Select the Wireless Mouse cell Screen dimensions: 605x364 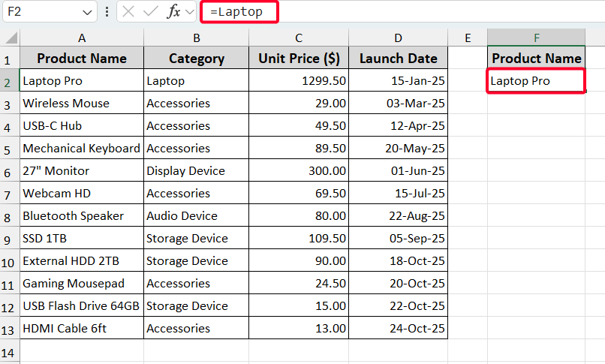[81, 104]
